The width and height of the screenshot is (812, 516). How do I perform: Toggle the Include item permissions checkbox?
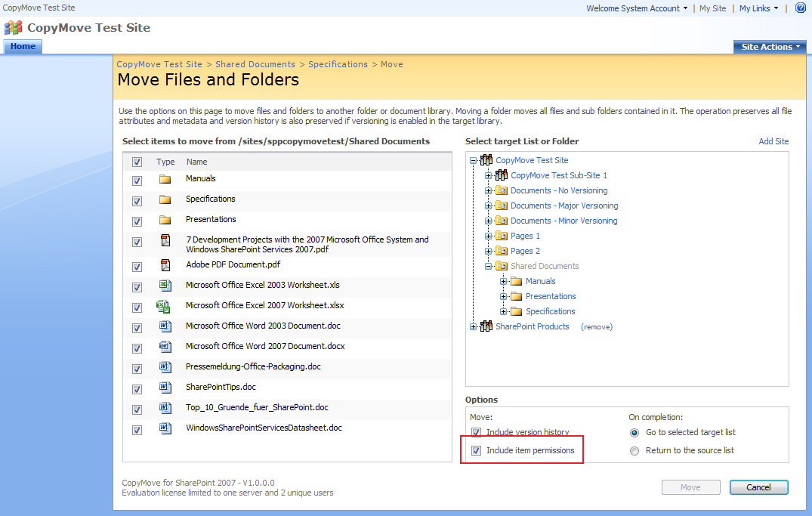(x=476, y=451)
